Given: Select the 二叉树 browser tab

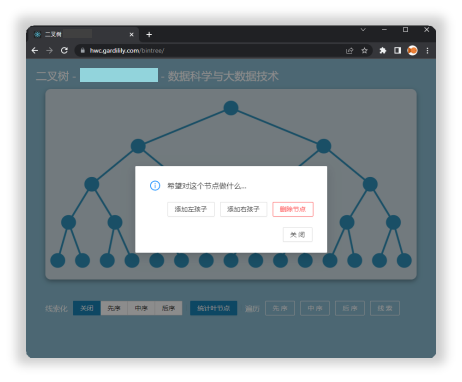Looking at the screenshot, I should coord(83,34).
